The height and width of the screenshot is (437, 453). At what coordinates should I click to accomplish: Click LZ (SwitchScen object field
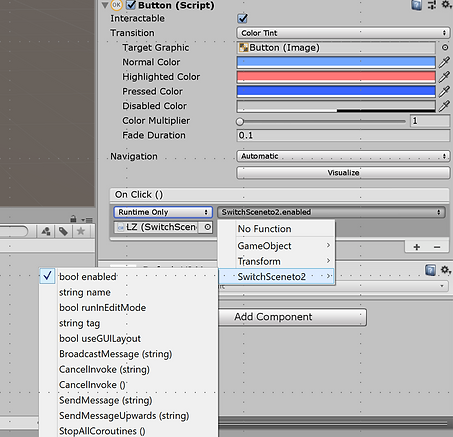[x=156, y=227]
